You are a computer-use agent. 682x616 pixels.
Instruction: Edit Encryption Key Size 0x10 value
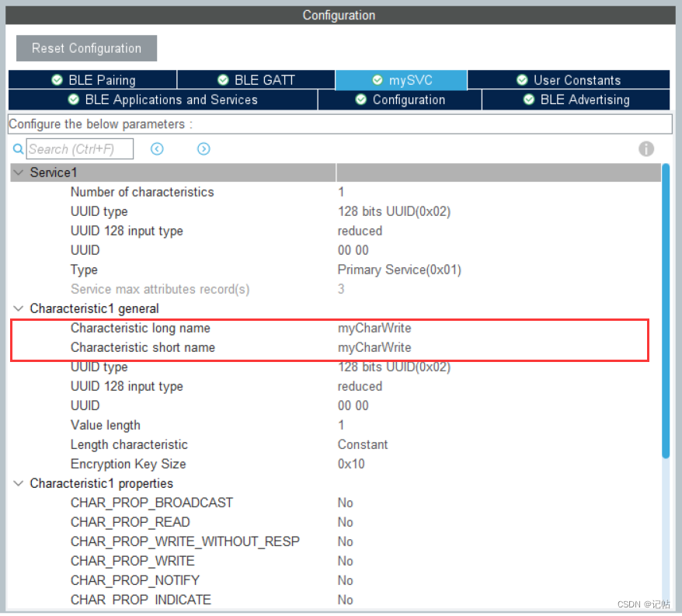(351, 465)
